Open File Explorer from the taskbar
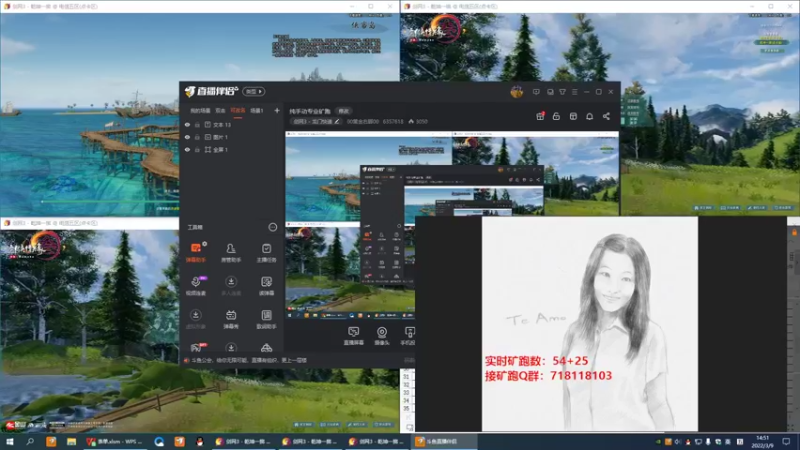 click(71, 442)
